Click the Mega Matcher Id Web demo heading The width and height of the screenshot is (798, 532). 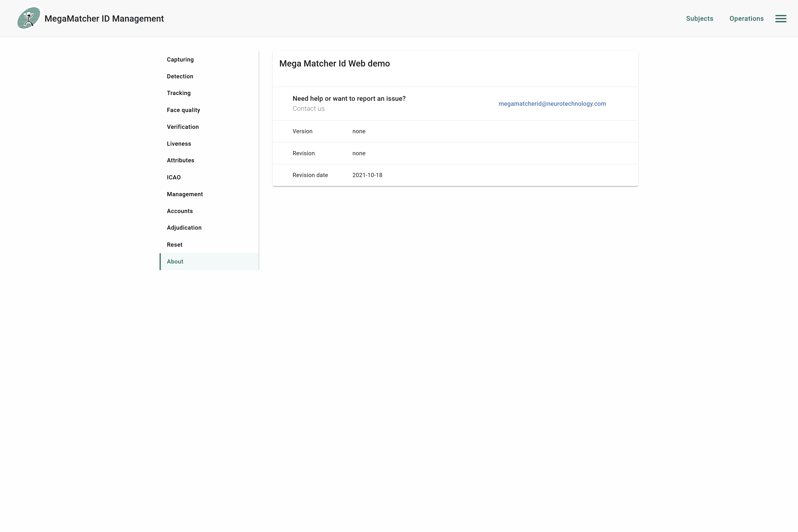(335, 64)
